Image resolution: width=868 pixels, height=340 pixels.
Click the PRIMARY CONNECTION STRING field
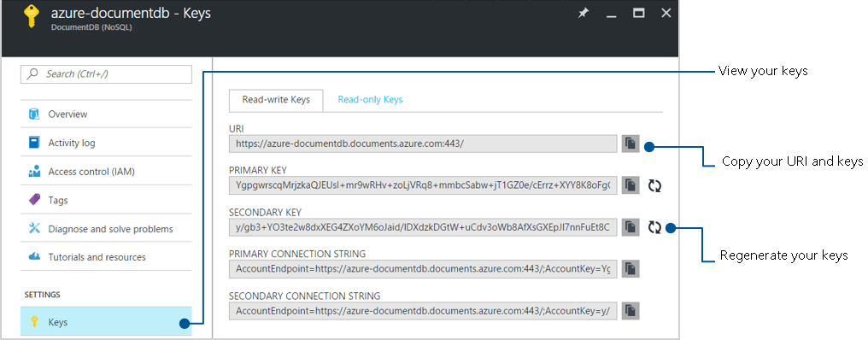[423, 269]
